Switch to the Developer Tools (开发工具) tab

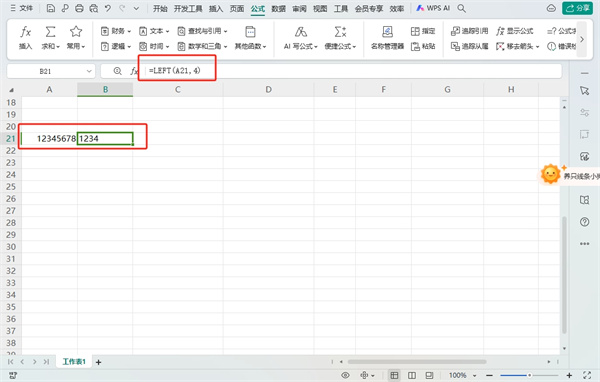[x=188, y=8]
